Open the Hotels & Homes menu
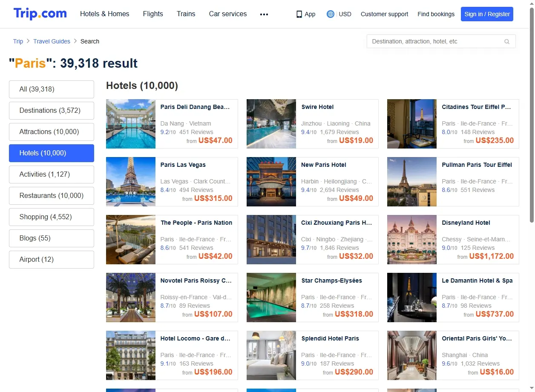Viewport: 535px width, 392px height. tap(105, 14)
